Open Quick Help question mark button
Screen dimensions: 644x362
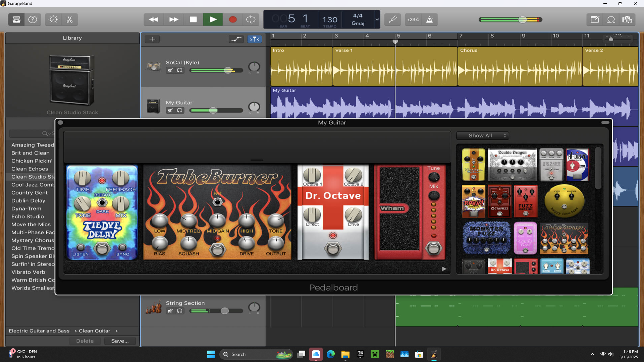point(33,19)
